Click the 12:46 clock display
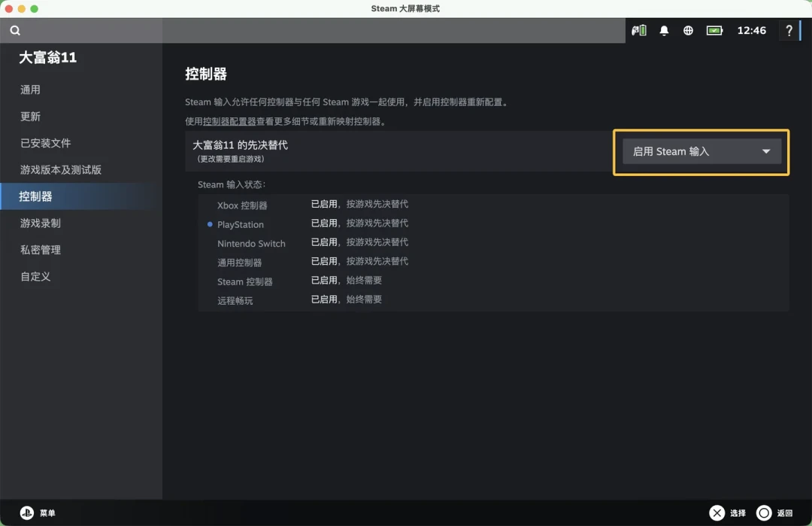The height and width of the screenshot is (526, 812). [751, 31]
